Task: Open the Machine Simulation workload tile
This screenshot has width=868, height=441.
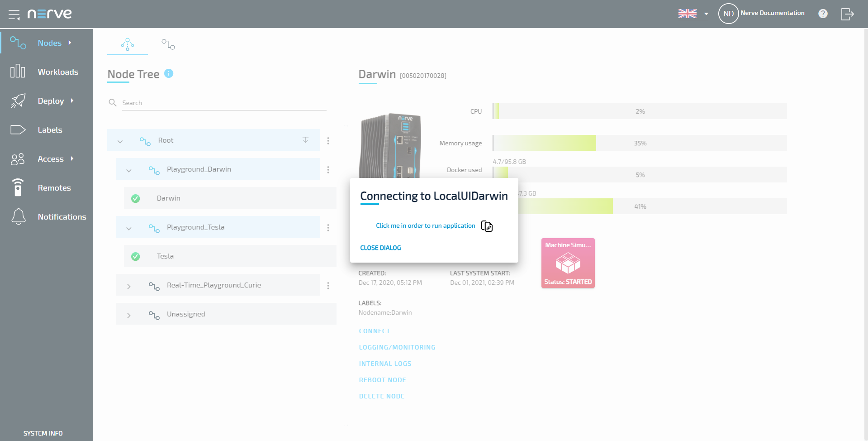Action: [x=568, y=263]
